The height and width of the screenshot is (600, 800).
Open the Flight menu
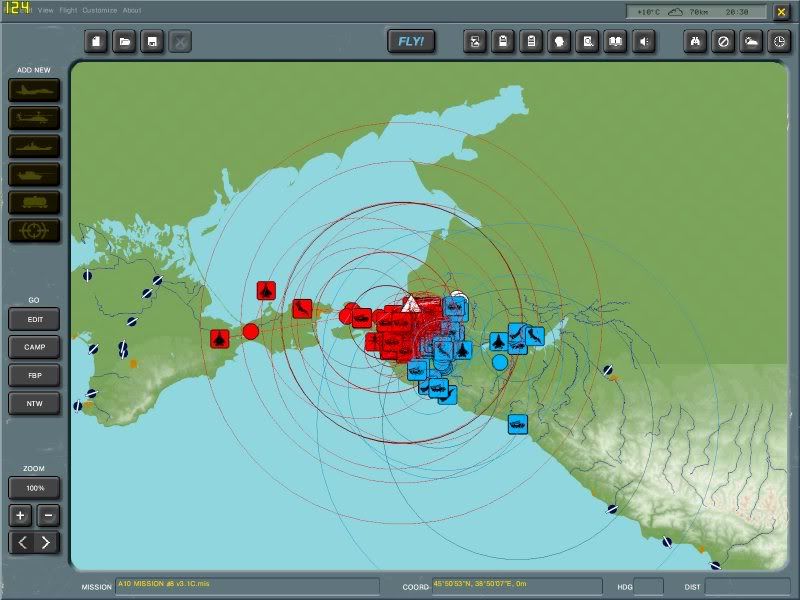[x=68, y=10]
